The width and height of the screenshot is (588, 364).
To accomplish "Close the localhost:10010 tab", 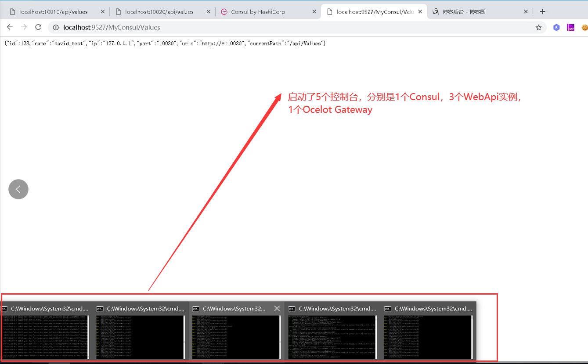I will pos(102,12).
